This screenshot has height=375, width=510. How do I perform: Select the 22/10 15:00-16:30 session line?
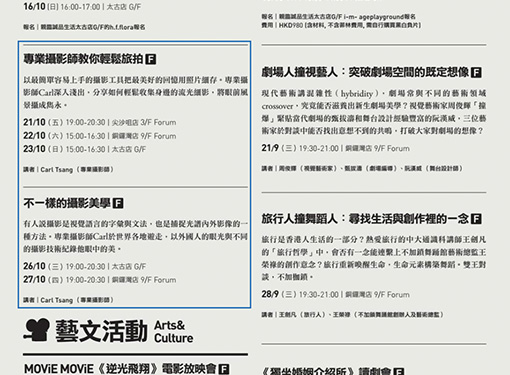(100, 136)
